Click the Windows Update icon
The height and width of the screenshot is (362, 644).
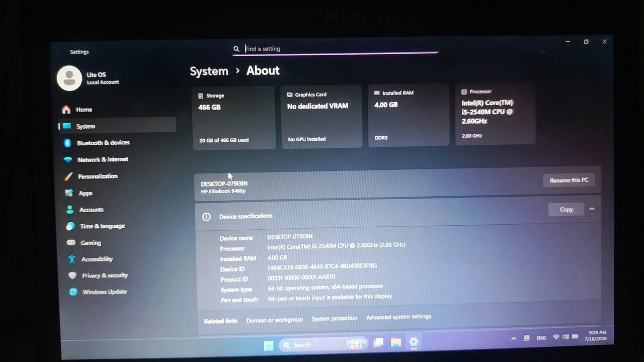tap(73, 292)
